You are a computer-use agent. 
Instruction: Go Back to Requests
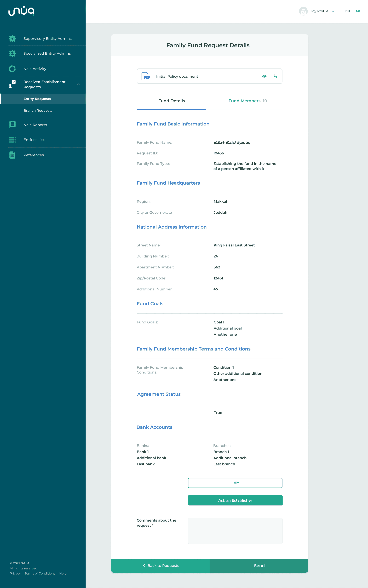(x=160, y=565)
